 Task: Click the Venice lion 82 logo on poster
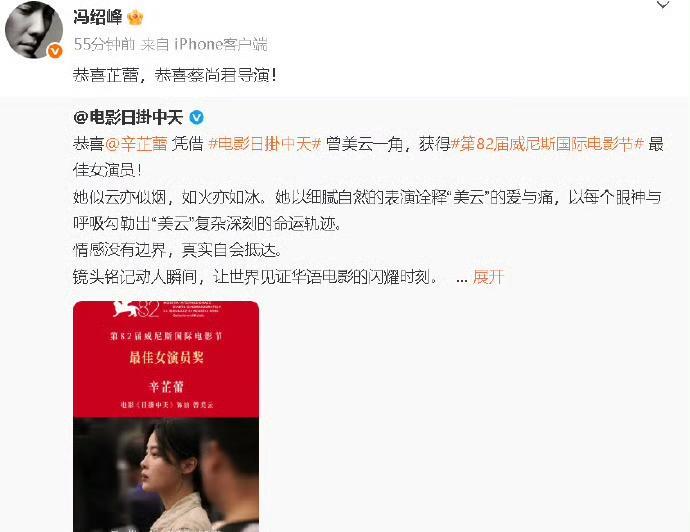click(x=136, y=309)
